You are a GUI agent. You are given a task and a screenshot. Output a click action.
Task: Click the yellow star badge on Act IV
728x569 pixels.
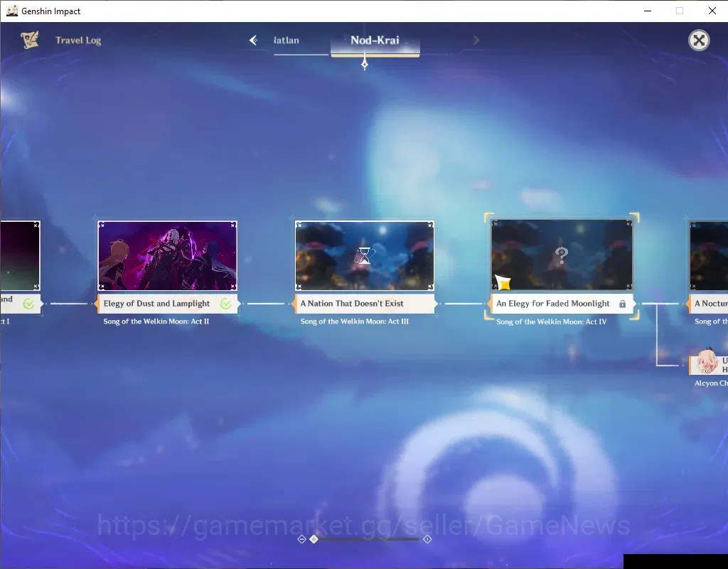tap(503, 282)
